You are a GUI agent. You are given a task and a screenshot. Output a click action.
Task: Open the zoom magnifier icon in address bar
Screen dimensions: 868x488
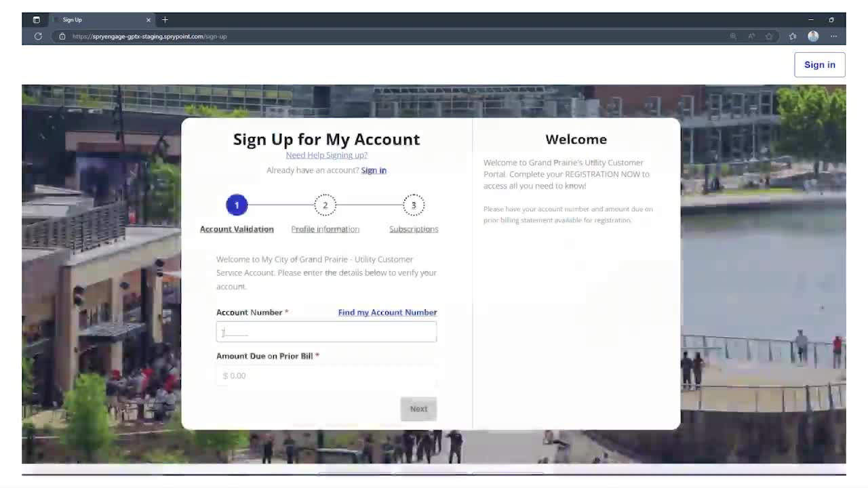tap(733, 37)
